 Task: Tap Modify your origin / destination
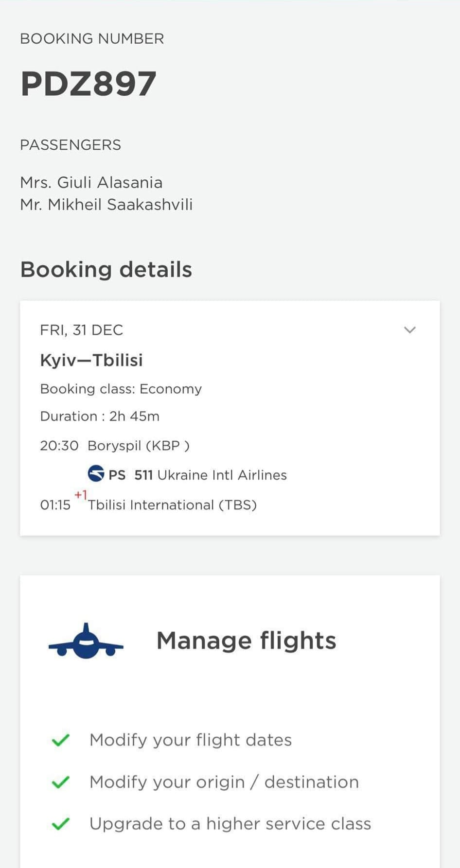pyautogui.click(x=224, y=782)
